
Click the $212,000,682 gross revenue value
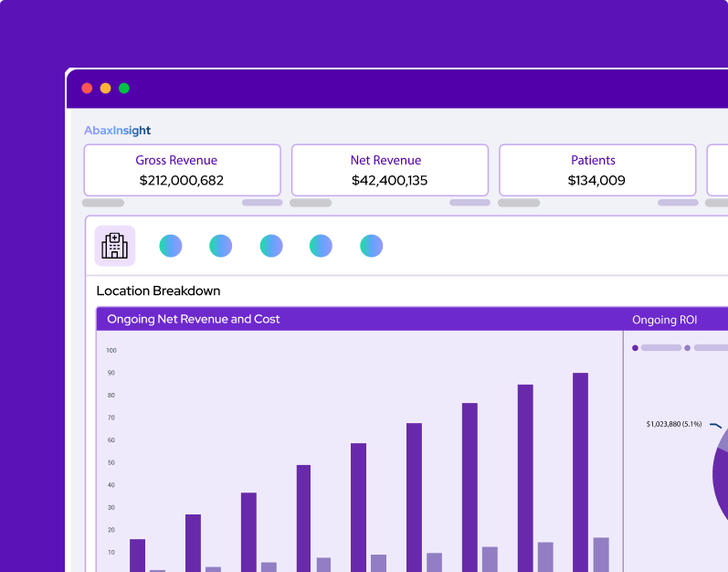[182, 180]
